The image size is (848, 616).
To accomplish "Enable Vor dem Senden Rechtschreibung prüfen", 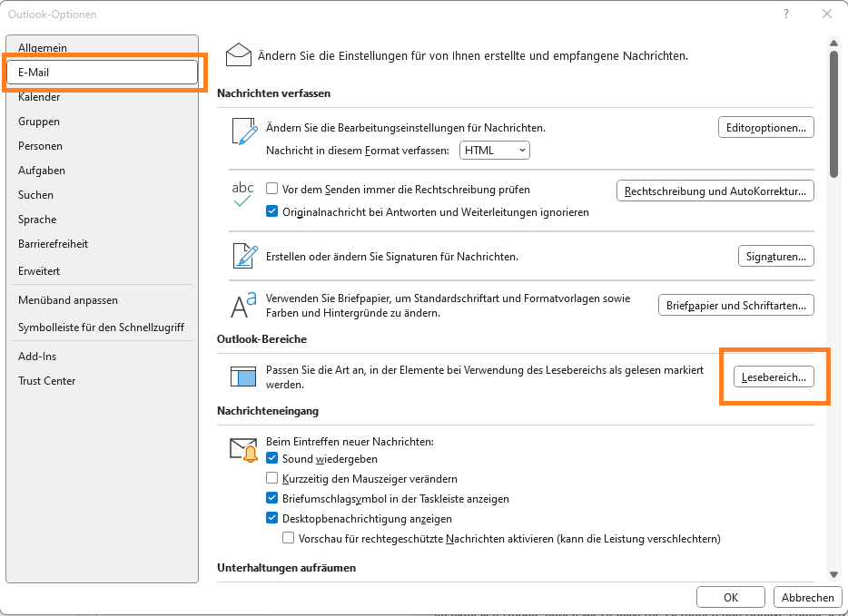I will point(273,189).
